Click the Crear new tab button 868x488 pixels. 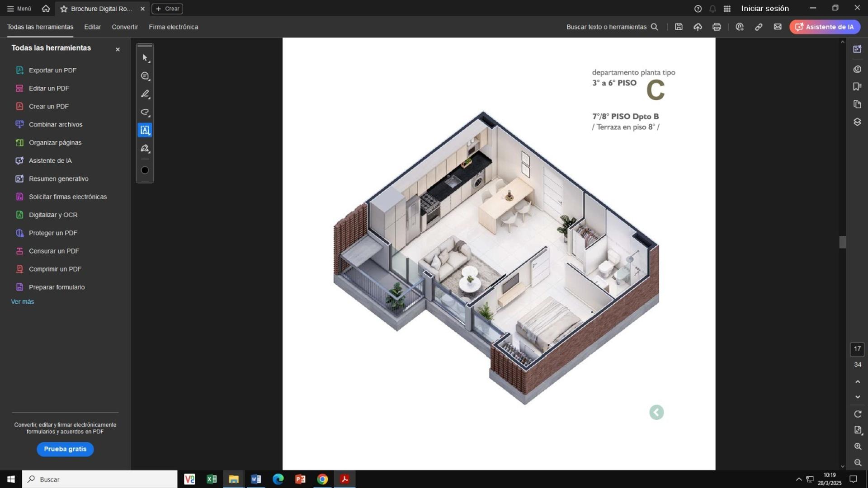point(167,9)
